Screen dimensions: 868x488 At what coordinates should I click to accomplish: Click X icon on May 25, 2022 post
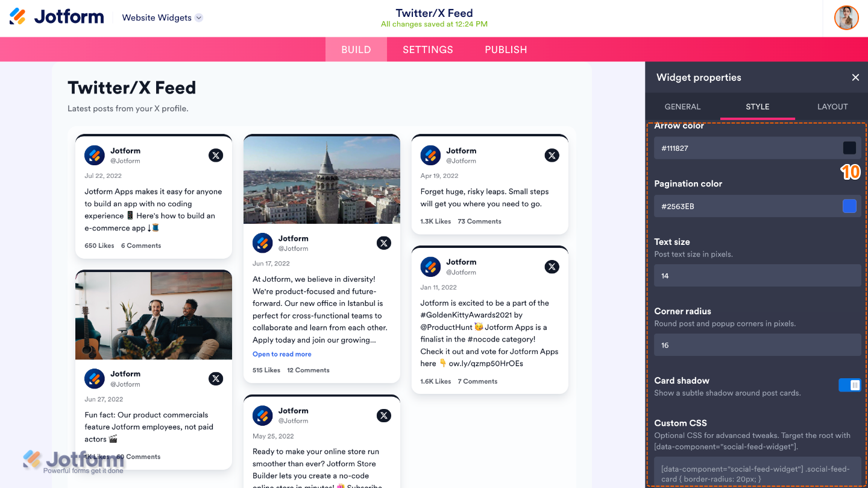pos(384,415)
